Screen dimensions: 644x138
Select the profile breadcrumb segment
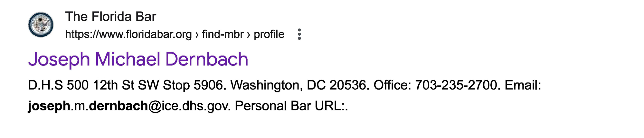[269, 34]
